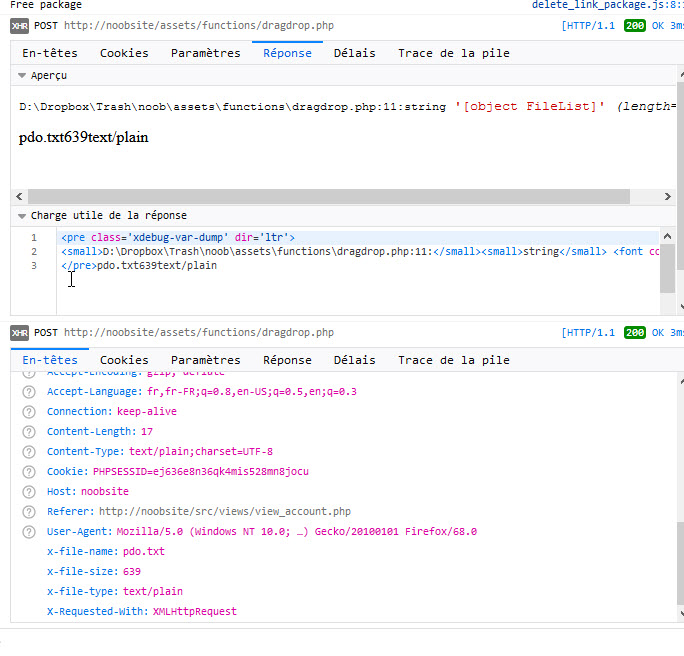Click the Content-Length value 17
The width and height of the screenshot is (684, 656).
[147, 432]
